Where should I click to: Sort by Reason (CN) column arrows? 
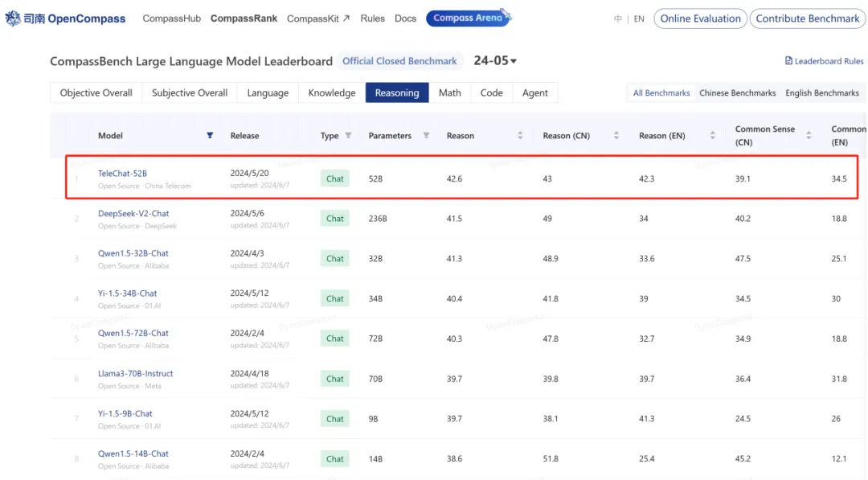pos(616,136)
